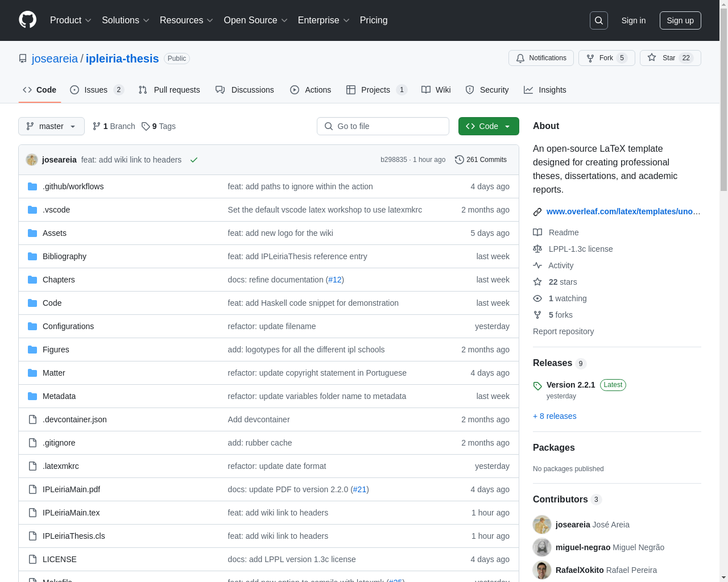
Task: Switch to the Projects tab
Action: pyautogui.click(x=377, y=90)
